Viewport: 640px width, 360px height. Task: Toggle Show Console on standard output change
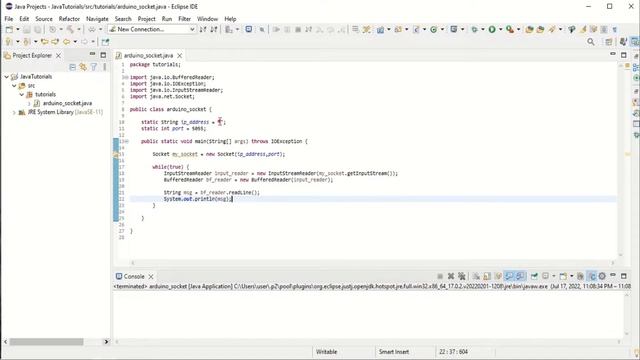tap(509, 276)
